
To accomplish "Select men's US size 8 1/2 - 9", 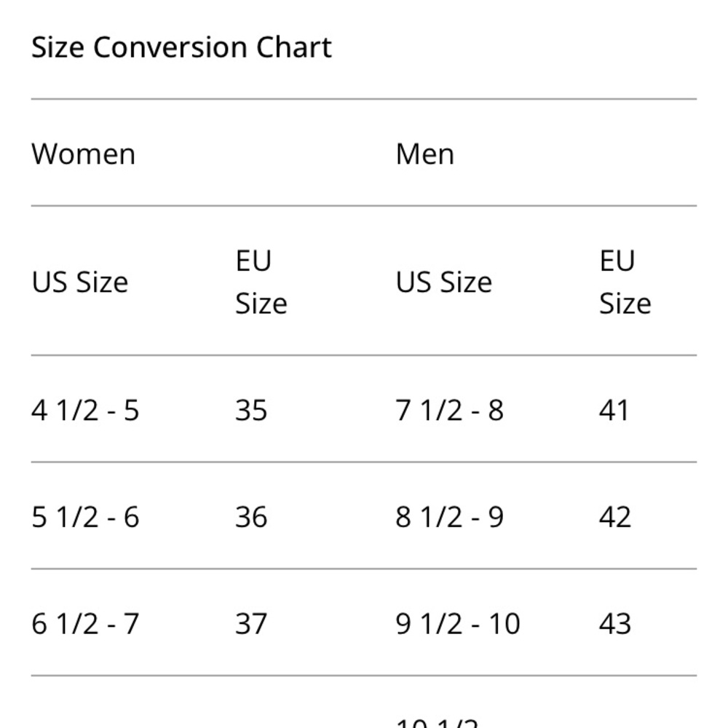I will 449,517.
